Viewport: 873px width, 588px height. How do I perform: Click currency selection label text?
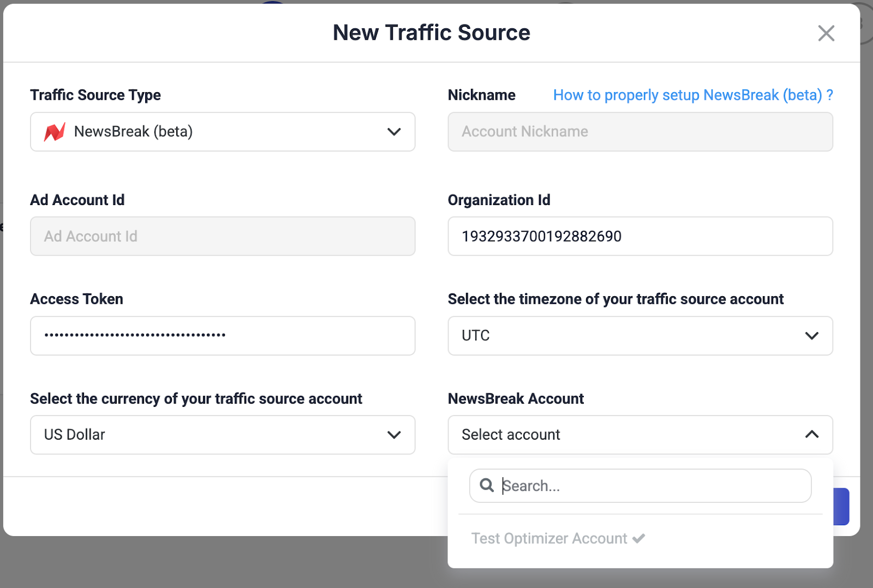tap(196, 399)
